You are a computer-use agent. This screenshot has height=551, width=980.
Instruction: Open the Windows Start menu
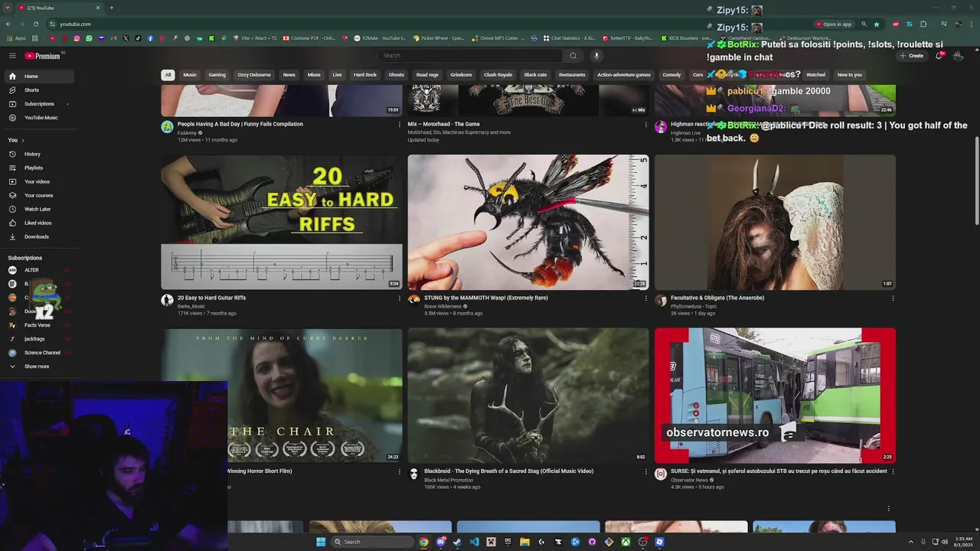[321, 542]
